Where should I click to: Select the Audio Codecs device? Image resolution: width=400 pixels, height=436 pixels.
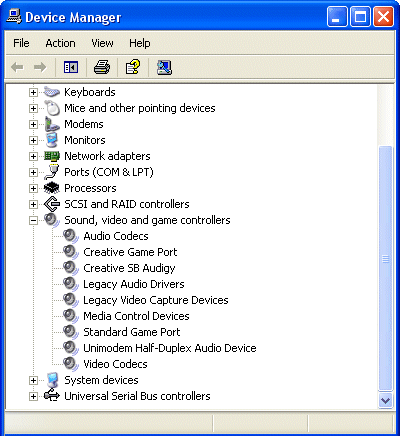click(x=116, y=236)
